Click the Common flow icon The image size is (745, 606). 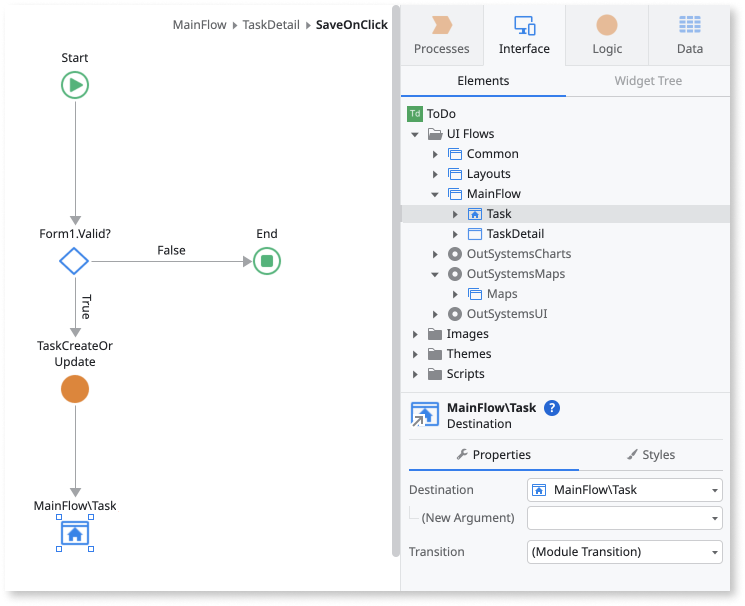[455, 154]
